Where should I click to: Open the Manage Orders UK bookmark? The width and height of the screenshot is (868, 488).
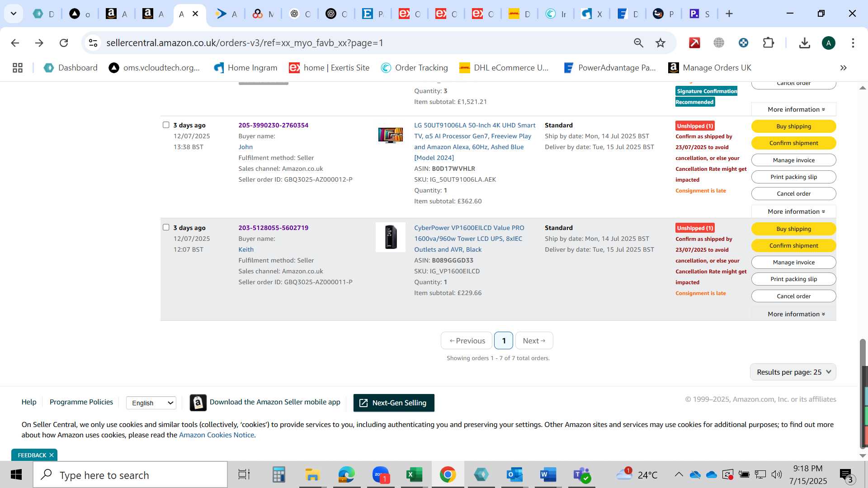click(x=710, y=68)
